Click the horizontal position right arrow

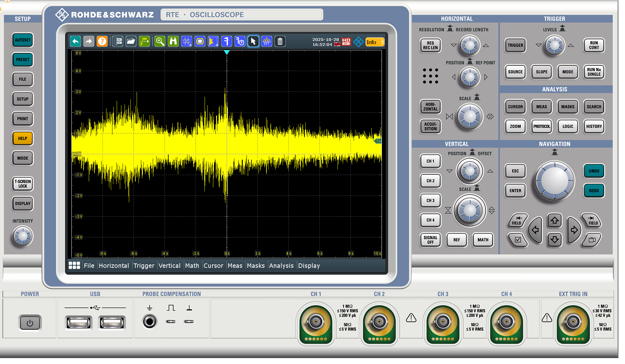[x=486, y=77]
